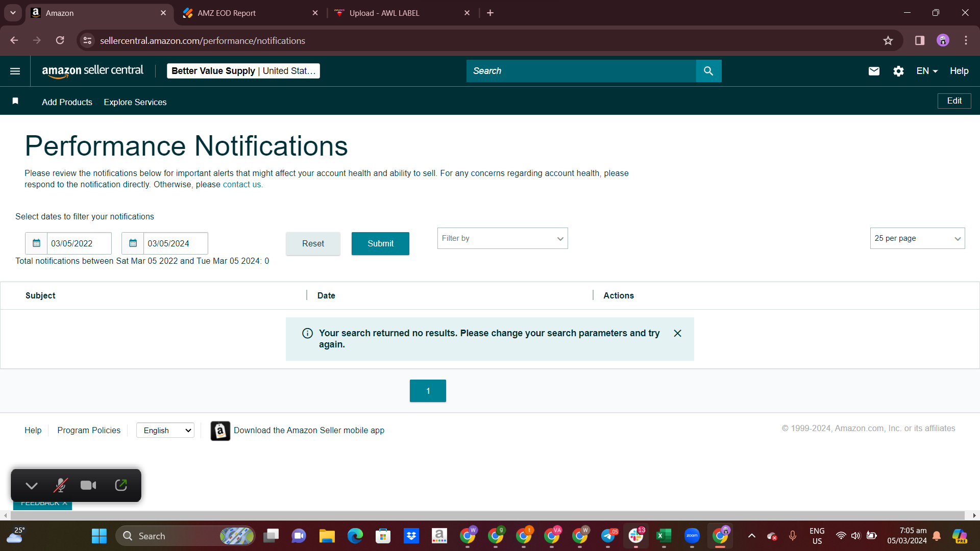Open Program Policies link
This screenshot has width=980, height=551.
(x=89, y=430)
